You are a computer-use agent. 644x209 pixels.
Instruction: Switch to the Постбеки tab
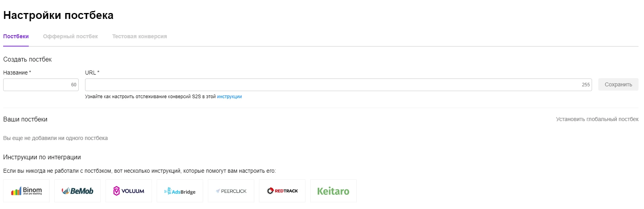16,36
